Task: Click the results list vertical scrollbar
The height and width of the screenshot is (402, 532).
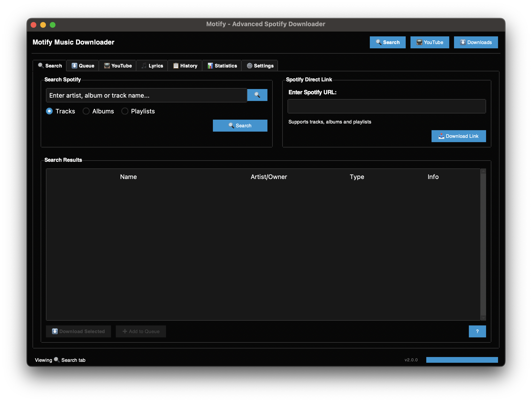Action: point(483,244)
